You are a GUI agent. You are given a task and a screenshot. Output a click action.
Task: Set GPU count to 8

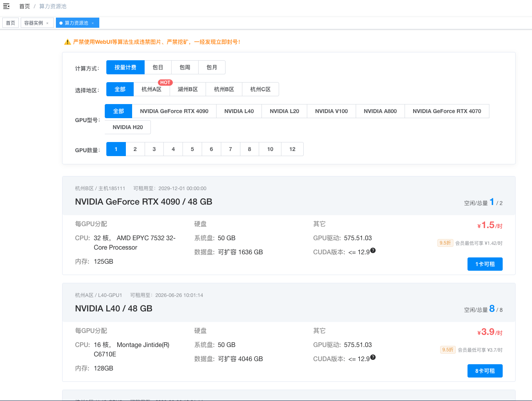[x=249, y=149]
